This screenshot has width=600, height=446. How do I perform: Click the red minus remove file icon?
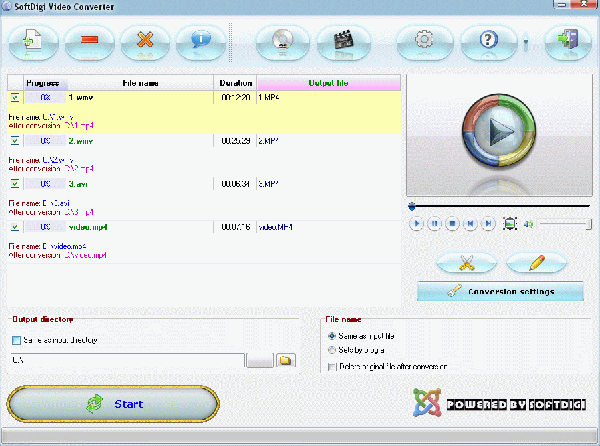89,41
